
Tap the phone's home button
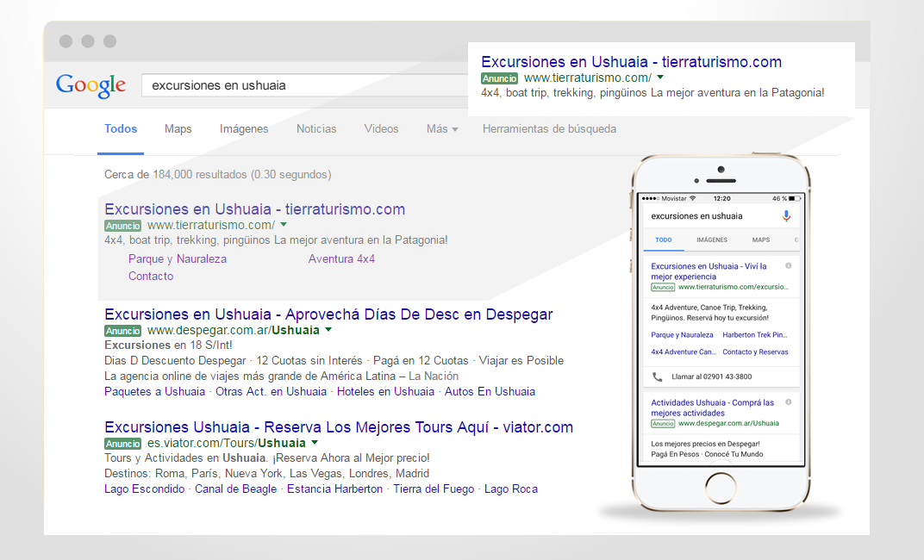coord(721,488)
